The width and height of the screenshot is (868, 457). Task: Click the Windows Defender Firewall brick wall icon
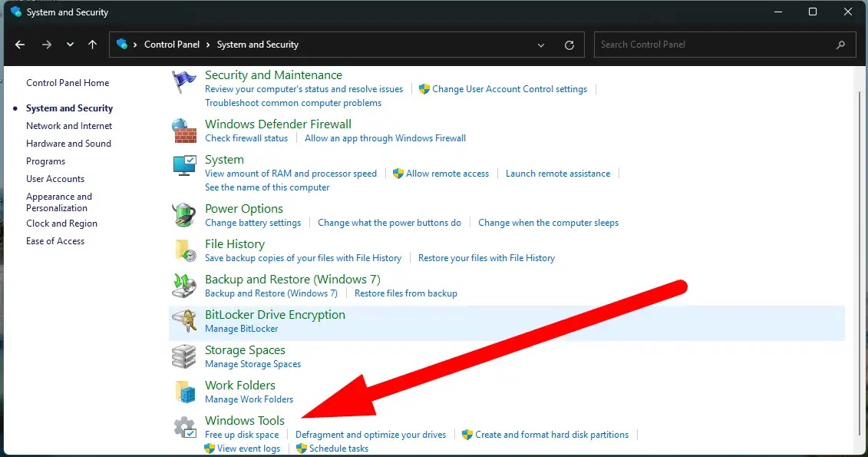point(183,131)
